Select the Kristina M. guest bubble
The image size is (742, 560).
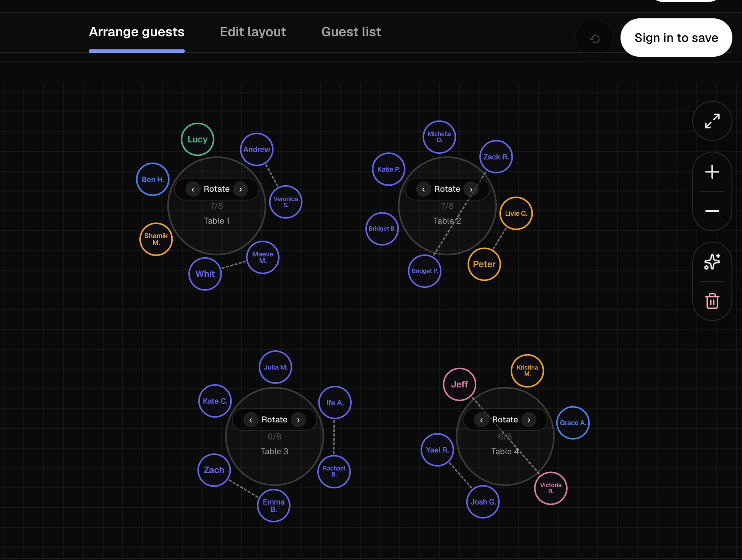[527, 371]
